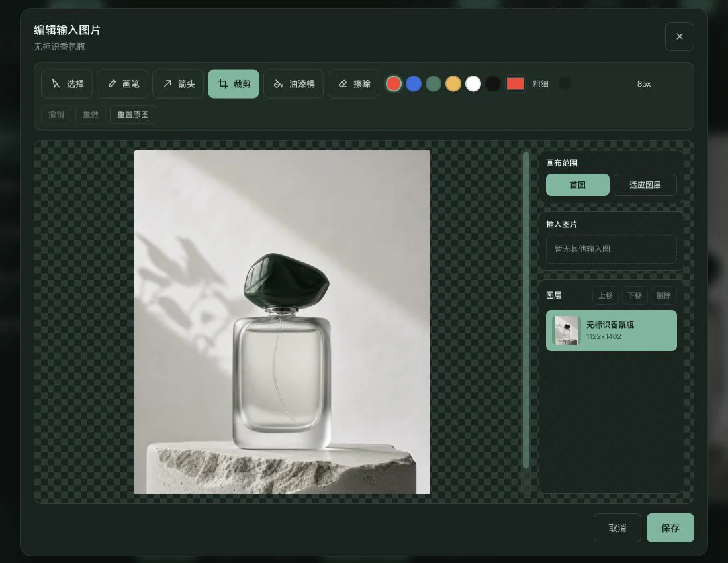
Task: Click the 重置原图 reset button
Action: point(133,115)
